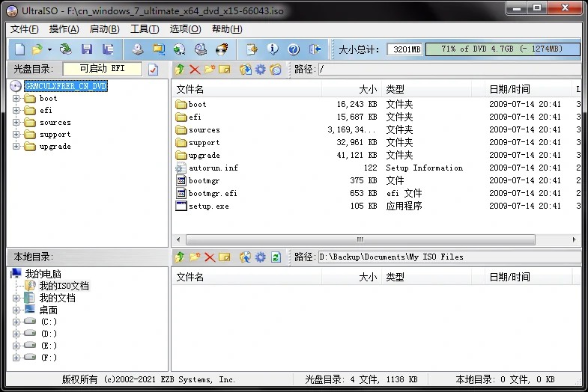Screen dimensions: 588x392
Task: Click the Information 'i' bubble icon
Action: click(273, 49)
